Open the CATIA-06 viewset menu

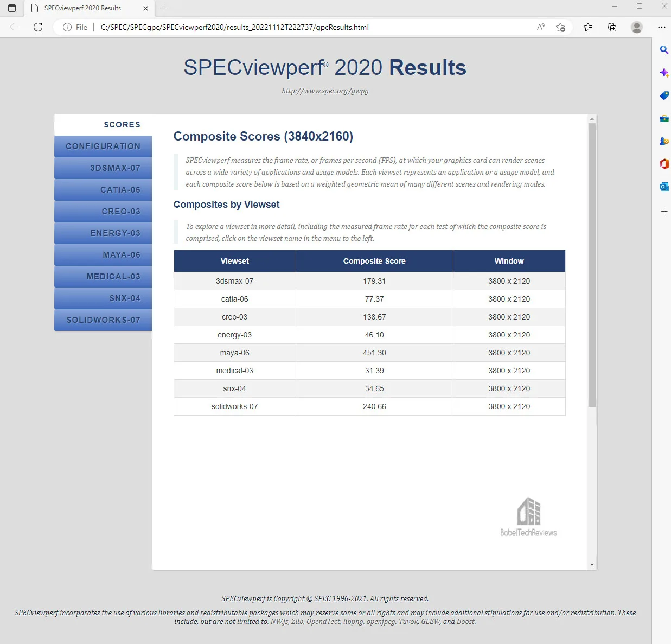tap(103, 190)
